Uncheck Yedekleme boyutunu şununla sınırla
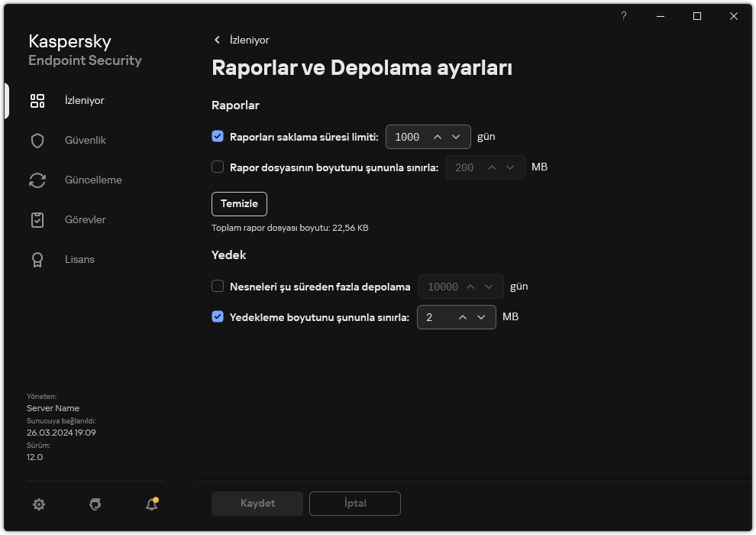The image size is (756, 535). [x=217, y=316]
